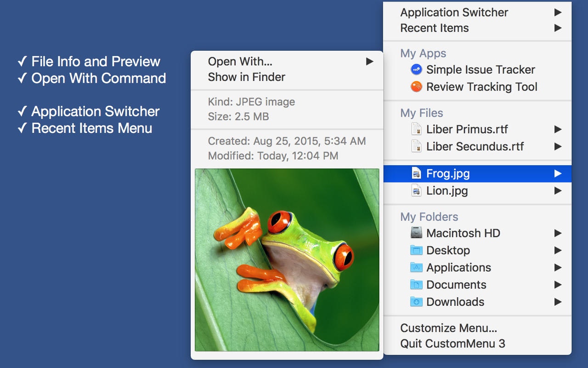Open the Desktop folder entry
588x368 pixels.
click(477, 250)
